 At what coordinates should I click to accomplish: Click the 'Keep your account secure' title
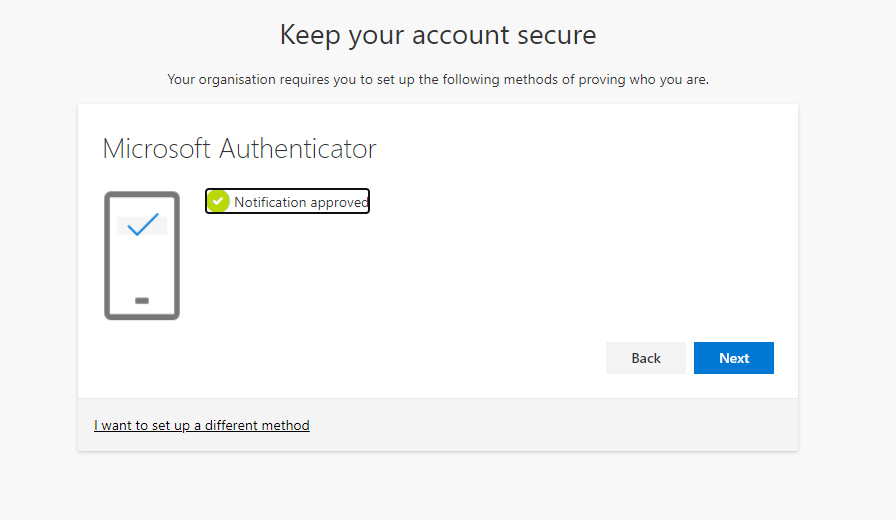click(438, 35)
